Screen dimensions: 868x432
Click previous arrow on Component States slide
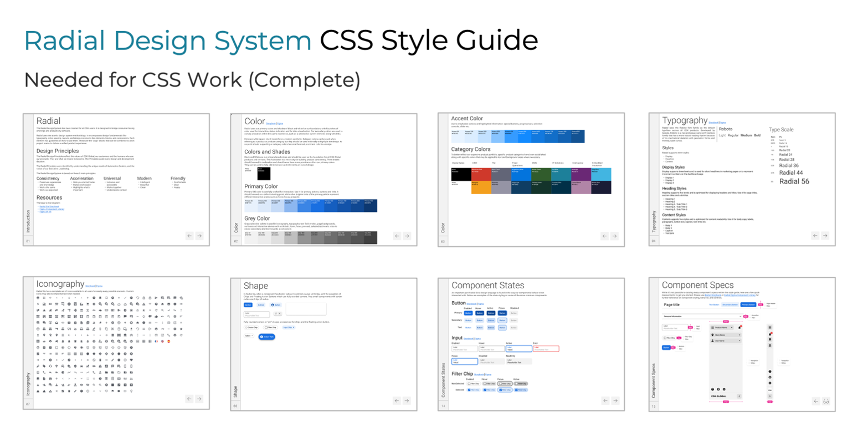click(x=605, y=400)
